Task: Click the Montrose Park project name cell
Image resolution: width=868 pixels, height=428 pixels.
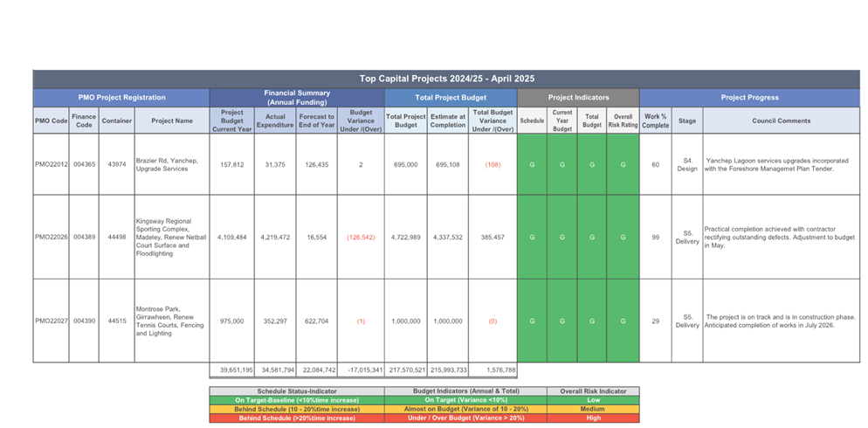Action: coord(171,321)
